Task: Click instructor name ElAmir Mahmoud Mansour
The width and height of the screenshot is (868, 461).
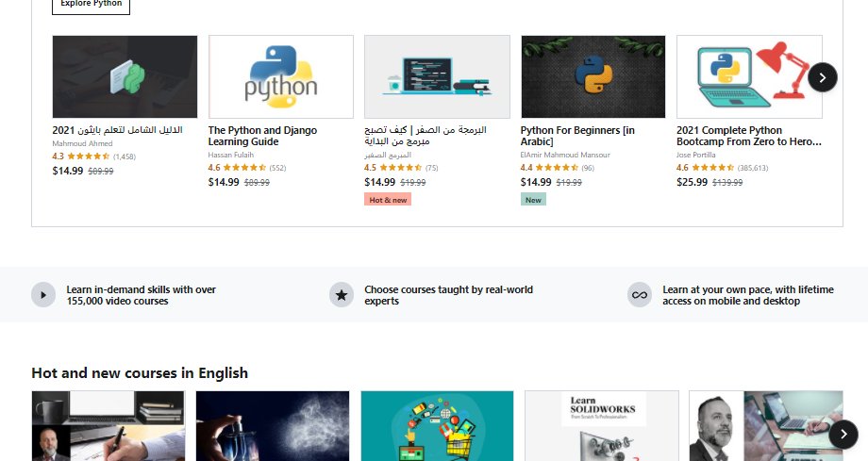Action: click(565, 155)
